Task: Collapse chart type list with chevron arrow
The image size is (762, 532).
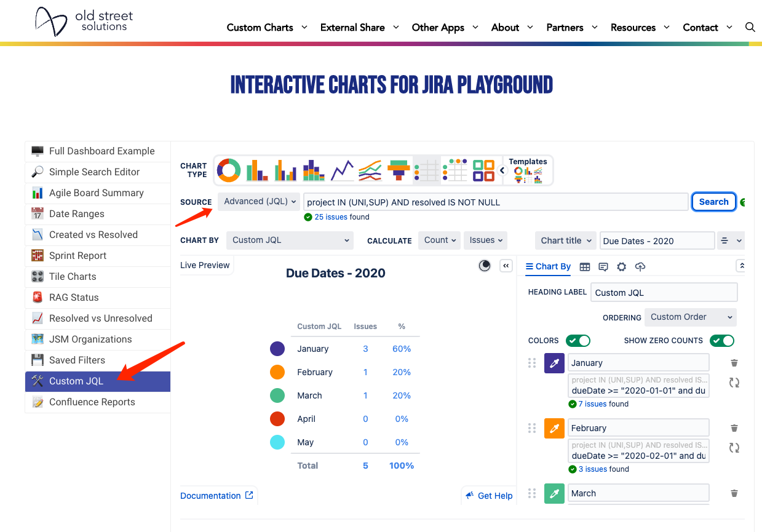Action: [x=502, y=170]
